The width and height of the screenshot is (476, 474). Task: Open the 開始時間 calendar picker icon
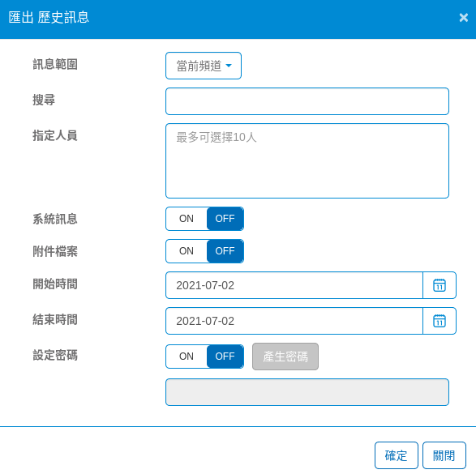[440, 285]
